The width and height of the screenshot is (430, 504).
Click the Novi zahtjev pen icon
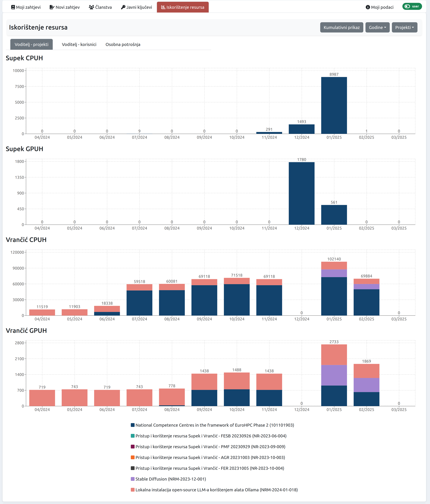(x=52, y=7)
